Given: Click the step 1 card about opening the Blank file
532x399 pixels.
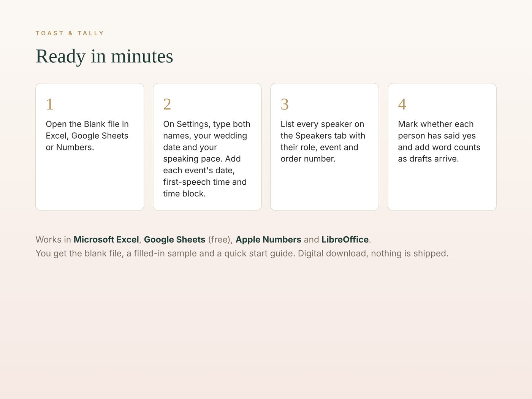Looking at the screenshot, I should (90, 147).
